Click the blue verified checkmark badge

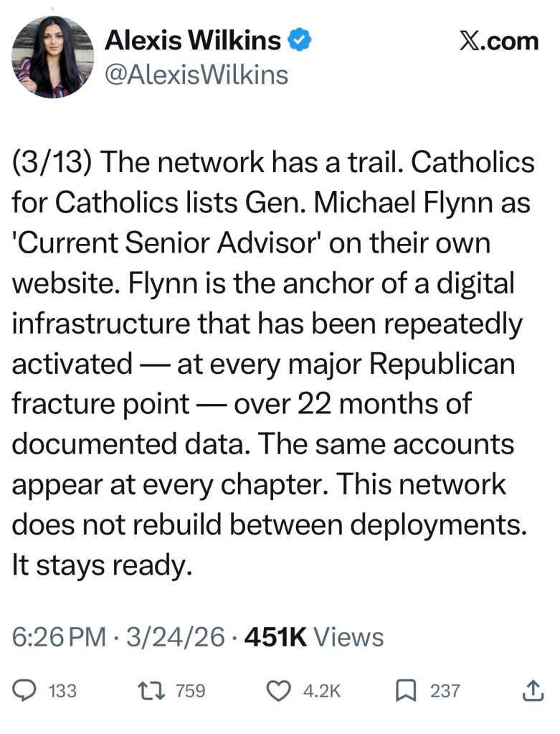pos(298,41)
